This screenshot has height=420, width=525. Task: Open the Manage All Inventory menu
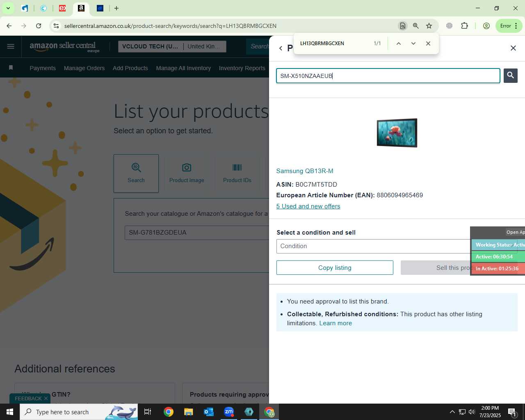(x=183, y=68)
